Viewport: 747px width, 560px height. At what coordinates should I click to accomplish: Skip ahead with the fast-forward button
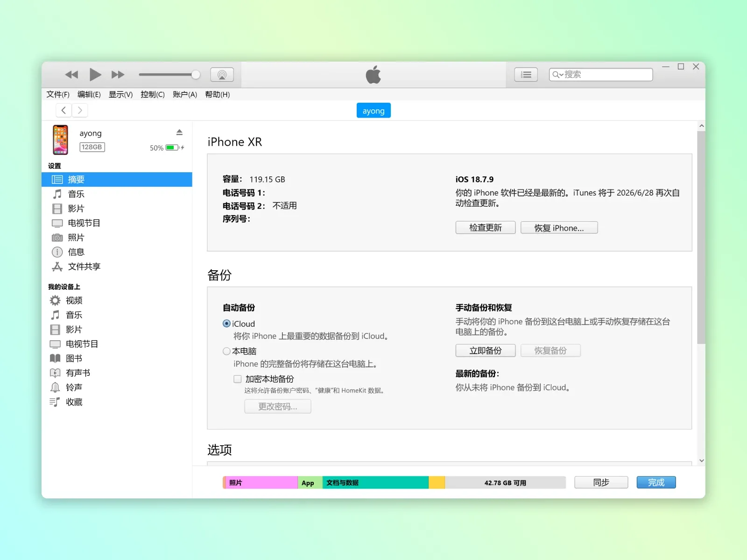[x=118, y=75]
